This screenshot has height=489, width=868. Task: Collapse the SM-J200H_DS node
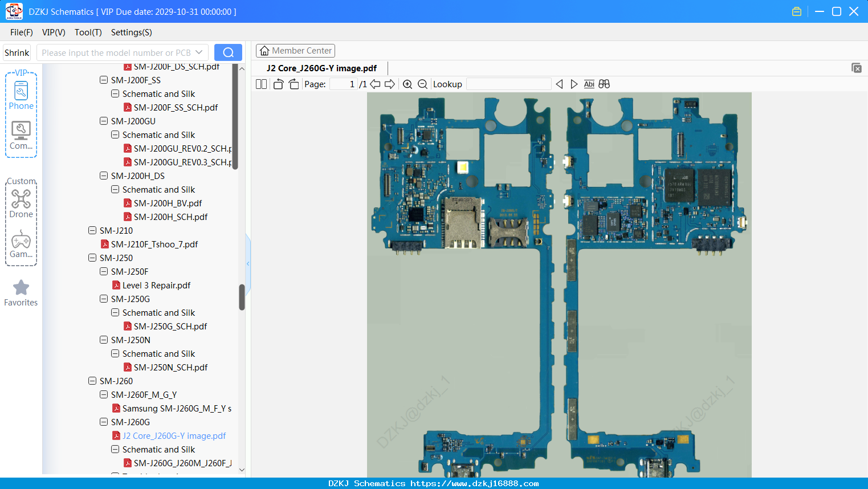coord(104,176)
